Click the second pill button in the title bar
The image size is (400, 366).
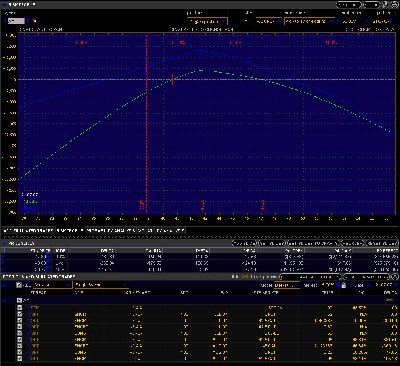pyautogui.click(x=372, y=5)
